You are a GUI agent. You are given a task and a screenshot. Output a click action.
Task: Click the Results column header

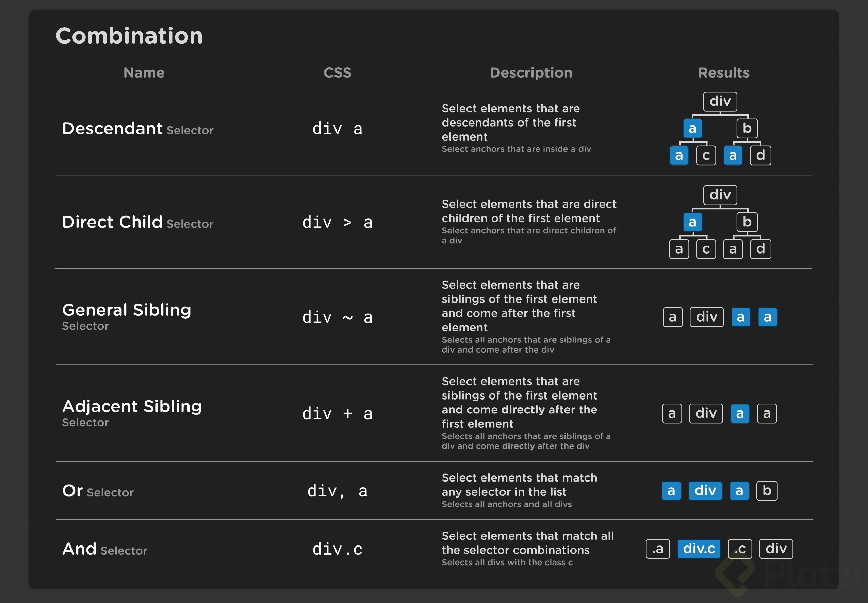point(724,72)
